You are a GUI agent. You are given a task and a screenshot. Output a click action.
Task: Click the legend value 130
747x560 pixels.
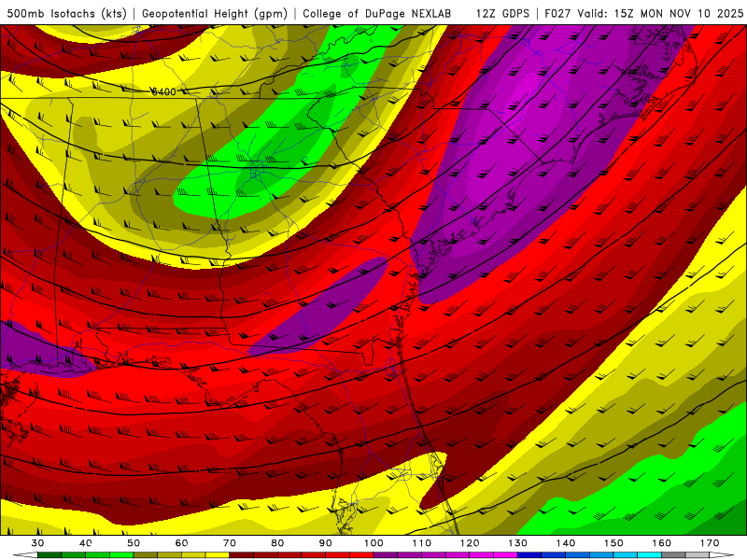tap(518, 543)
